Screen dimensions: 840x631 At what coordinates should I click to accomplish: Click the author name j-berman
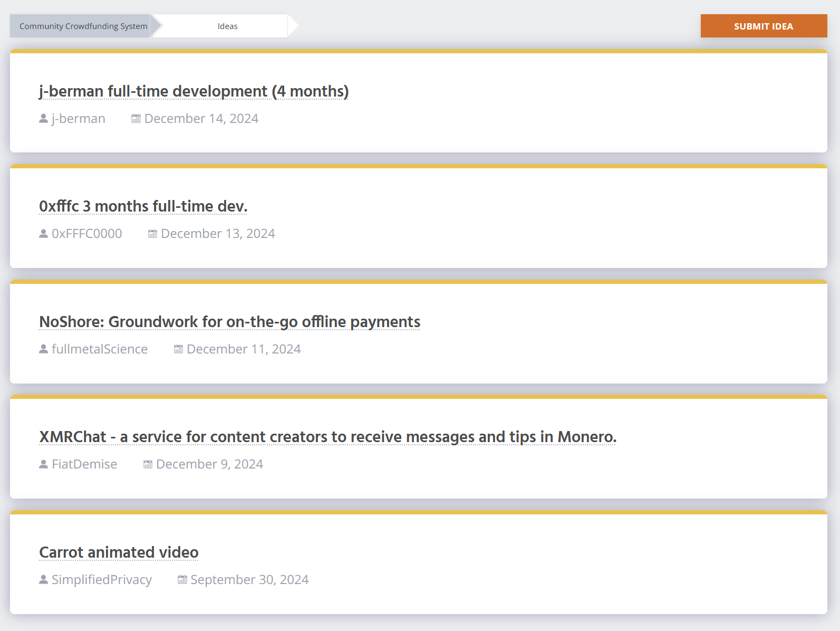[x=79, y=119]
